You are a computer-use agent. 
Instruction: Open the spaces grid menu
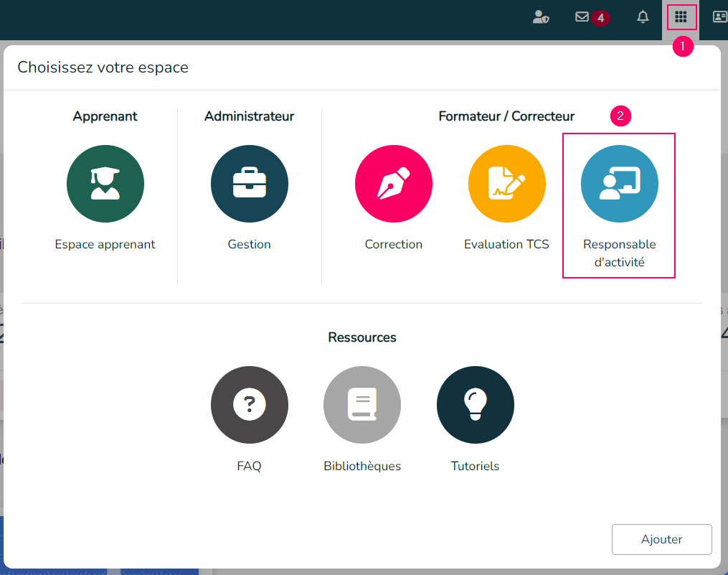[681, 17]
